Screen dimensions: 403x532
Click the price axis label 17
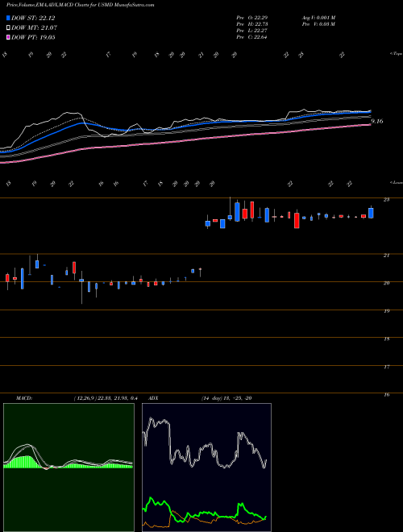(x=386, y=367)
